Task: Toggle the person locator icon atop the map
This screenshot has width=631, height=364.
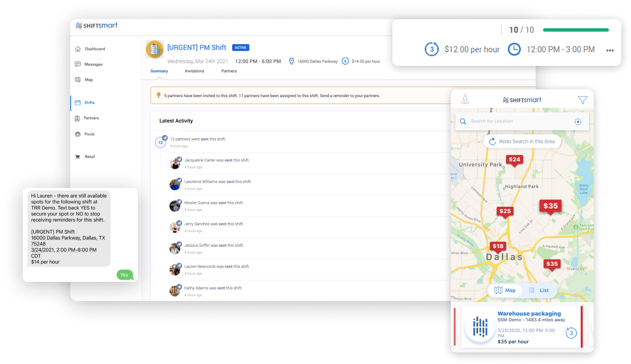Action: pos(465,99)
